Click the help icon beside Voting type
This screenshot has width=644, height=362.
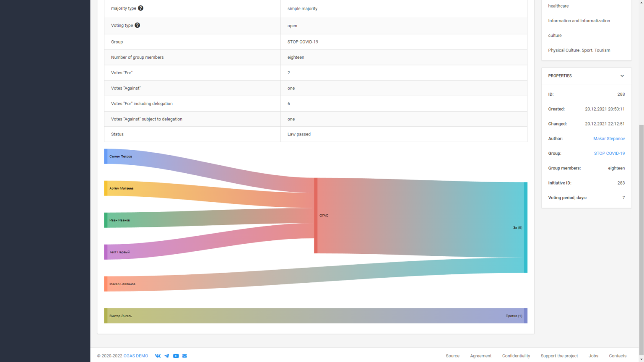point(137,26)
